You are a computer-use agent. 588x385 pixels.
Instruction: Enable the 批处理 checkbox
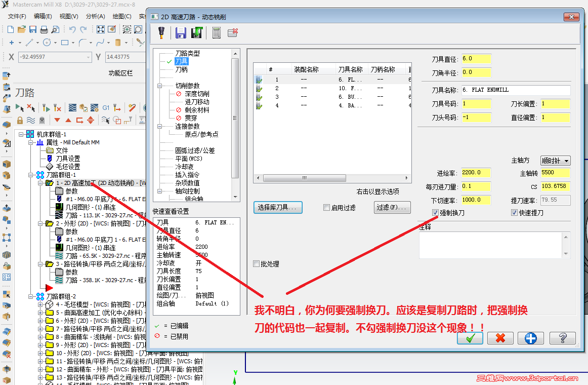point(256,264)
